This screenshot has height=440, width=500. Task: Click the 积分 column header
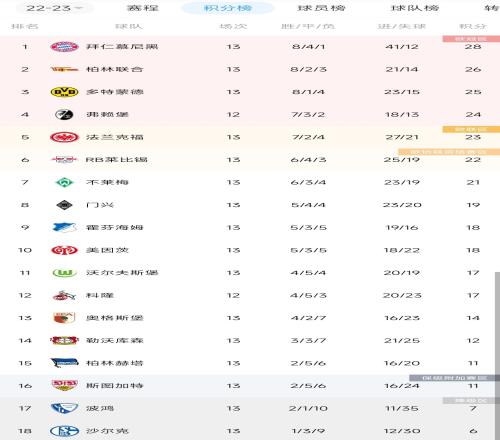pyautogui.click(x=473, y=26)
